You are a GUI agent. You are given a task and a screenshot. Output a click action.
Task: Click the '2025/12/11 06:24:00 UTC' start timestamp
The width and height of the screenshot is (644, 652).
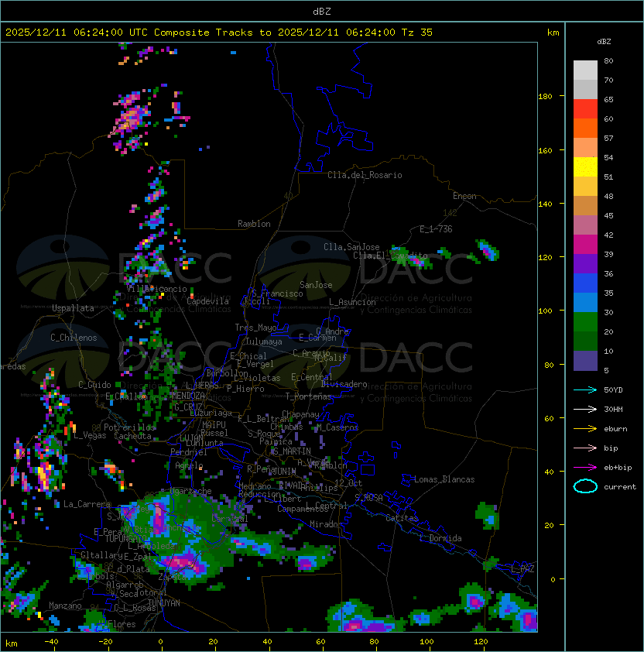pyautogui.click(x=77, y=33)
